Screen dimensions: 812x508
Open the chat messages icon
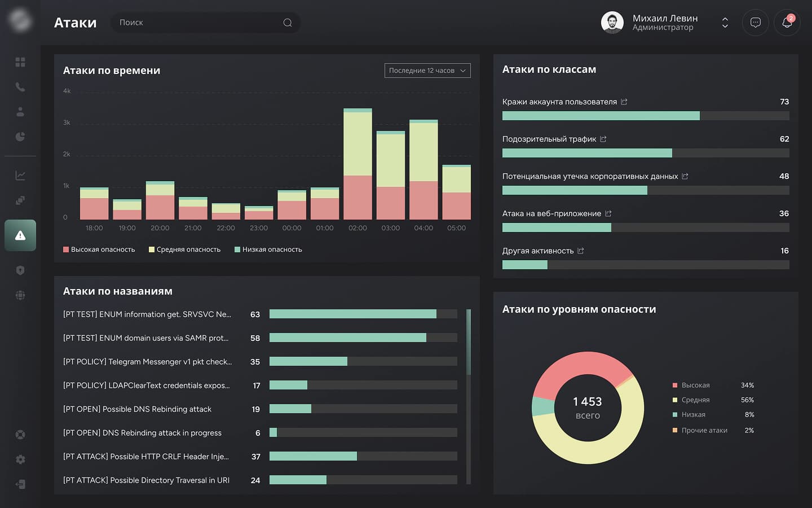click(756, 23)
